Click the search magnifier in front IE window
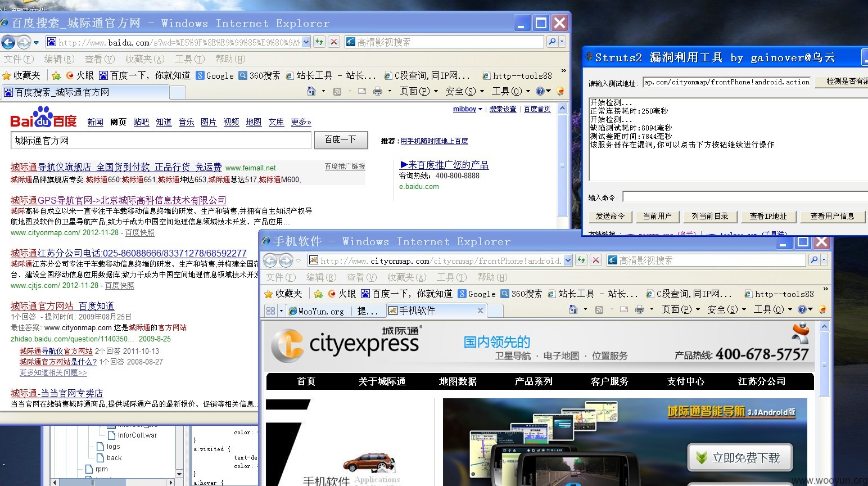 tap(814, 260)
